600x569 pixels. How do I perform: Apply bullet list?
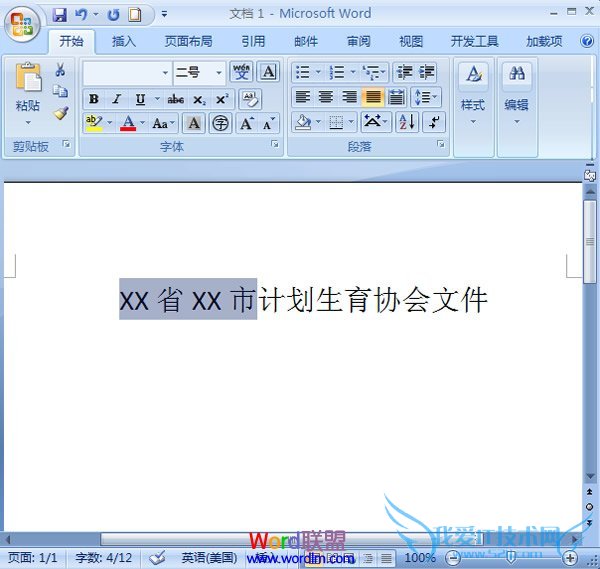[303, 72]
